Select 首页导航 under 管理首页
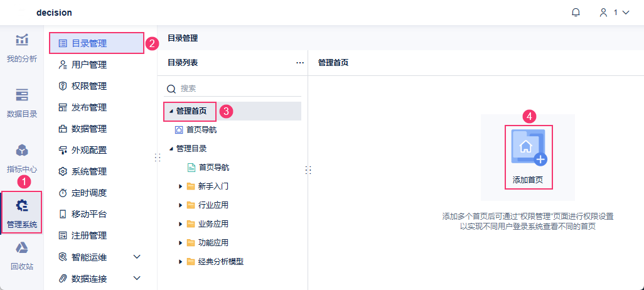644x290 pixels. tap(201, 130)
